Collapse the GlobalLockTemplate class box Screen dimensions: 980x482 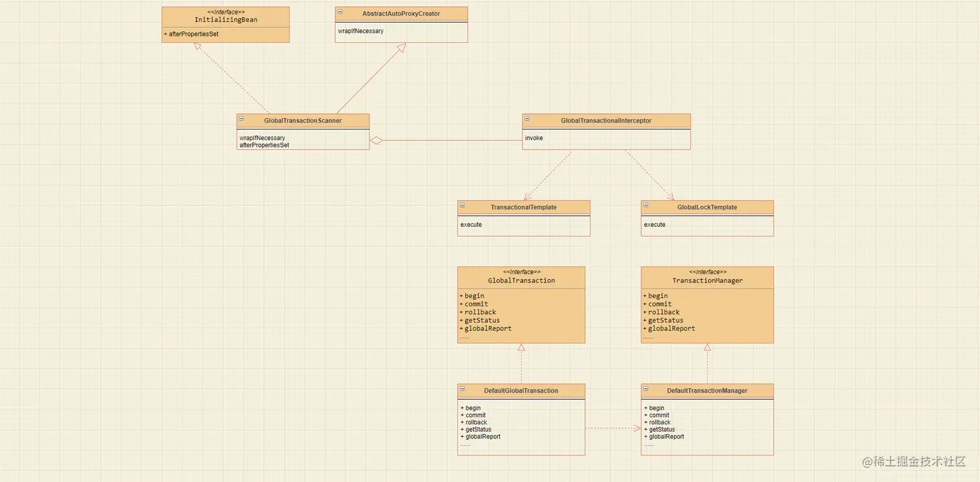point(646,205)
